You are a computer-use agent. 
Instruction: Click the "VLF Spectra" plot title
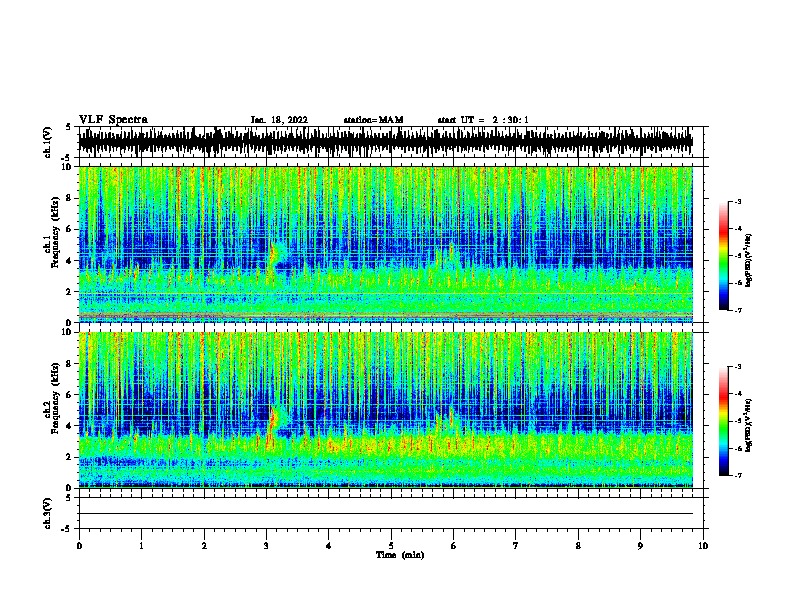pos(113,119)
